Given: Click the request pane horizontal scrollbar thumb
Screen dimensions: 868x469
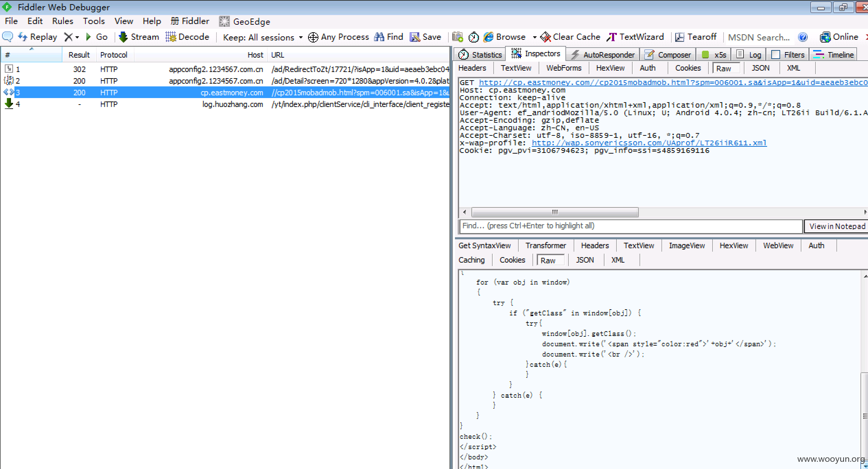Looking at the screenshot, I should [x=555, y=212].
